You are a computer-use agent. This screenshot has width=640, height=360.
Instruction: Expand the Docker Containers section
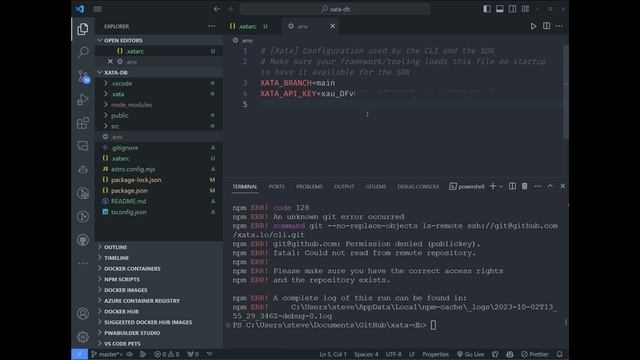(x=100, y=269)
